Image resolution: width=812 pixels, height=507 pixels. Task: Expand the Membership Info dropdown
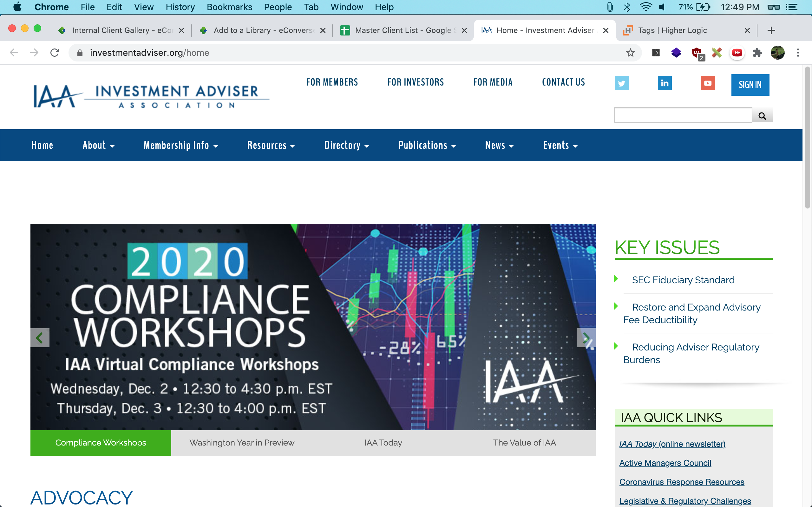tap(180, 145)
